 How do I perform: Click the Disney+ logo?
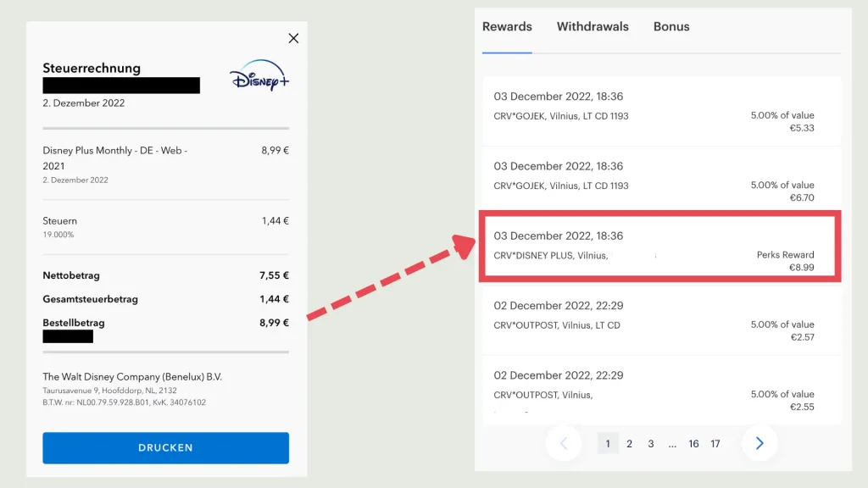point(259,75)
